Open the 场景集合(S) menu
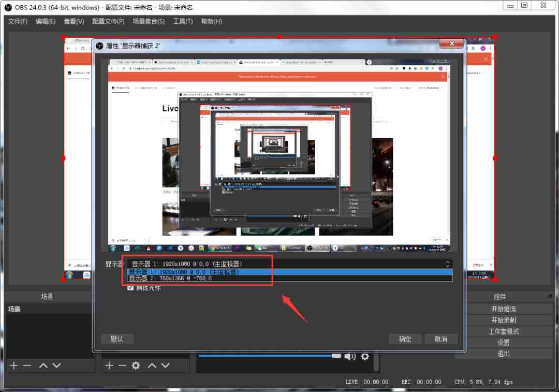 149,21
